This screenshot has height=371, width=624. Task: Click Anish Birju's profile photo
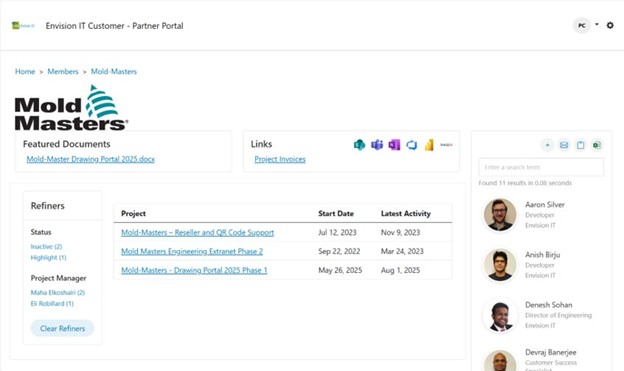click(x=500, y=265)
